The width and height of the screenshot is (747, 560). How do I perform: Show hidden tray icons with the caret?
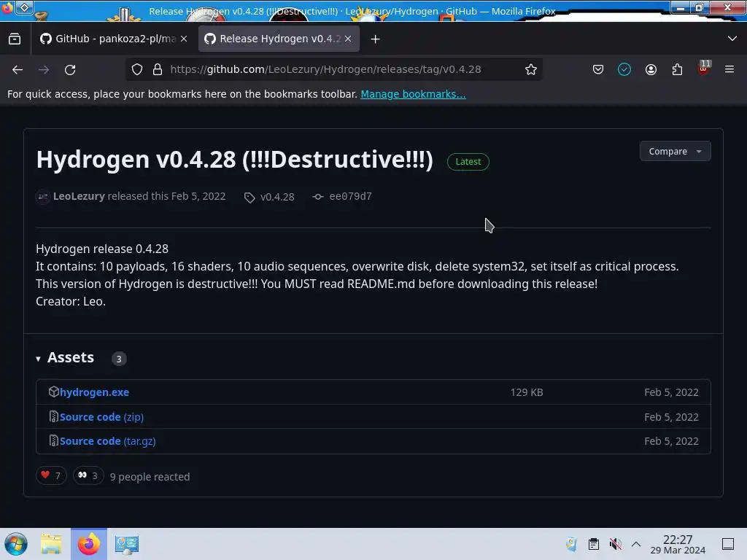click(636, 544)
